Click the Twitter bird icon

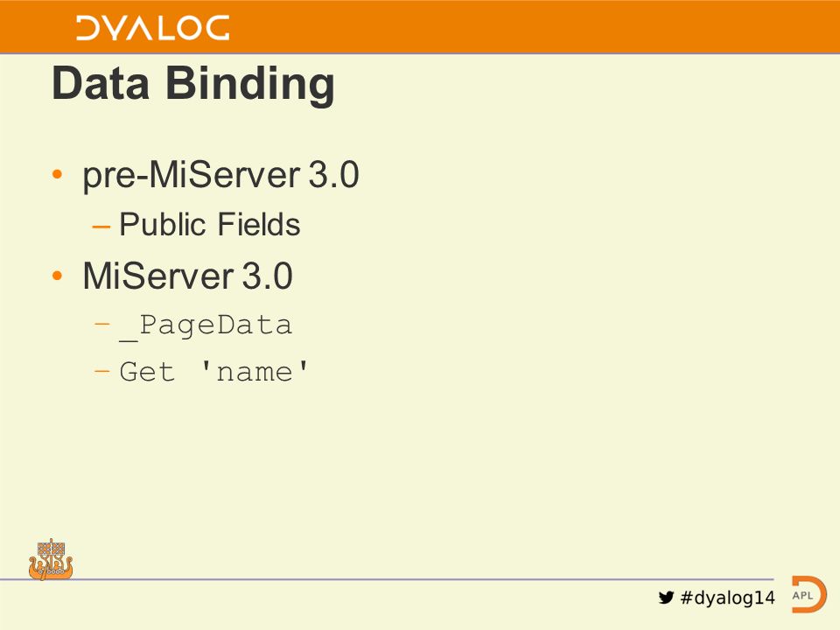[666, 598]
